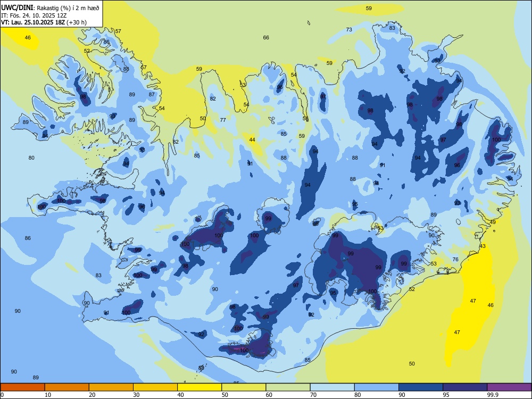Click the 'Rakastig (%) í 2 m hæð' label
The width and height of the screenshot is (532, 399).
click(x=68, y=8)
